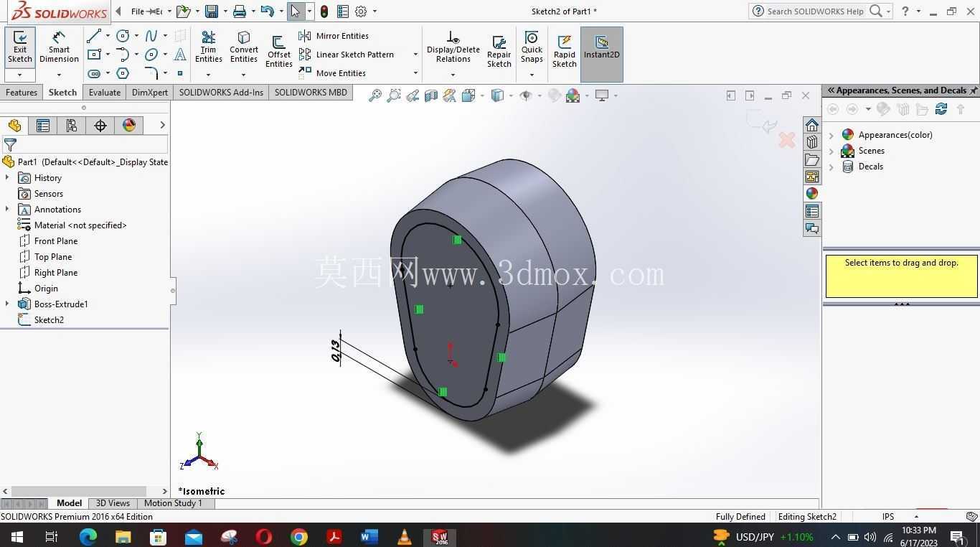This screenshot has height=547, width=980.
Task: Open the Design Library task pane tab
Action: pyautogui.click(x=812, y=142)
